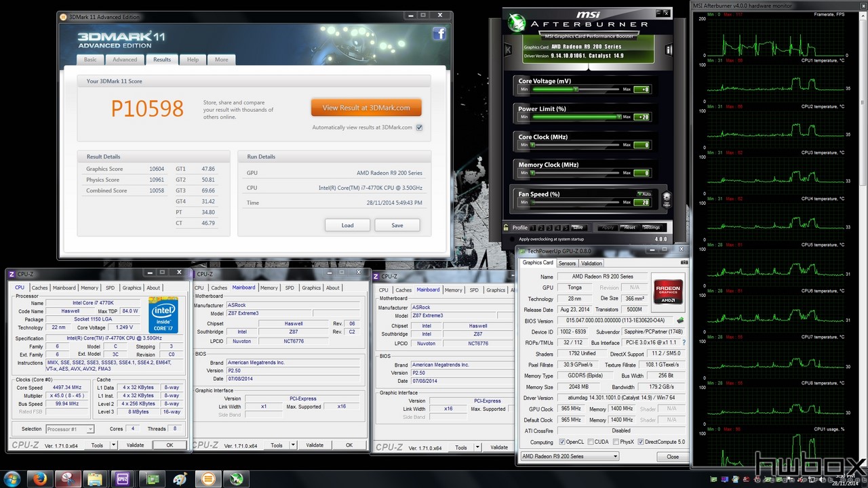Toggle the Afterburner profile lock icon
This screenshot has width=868, height=488.
point(506,227)
